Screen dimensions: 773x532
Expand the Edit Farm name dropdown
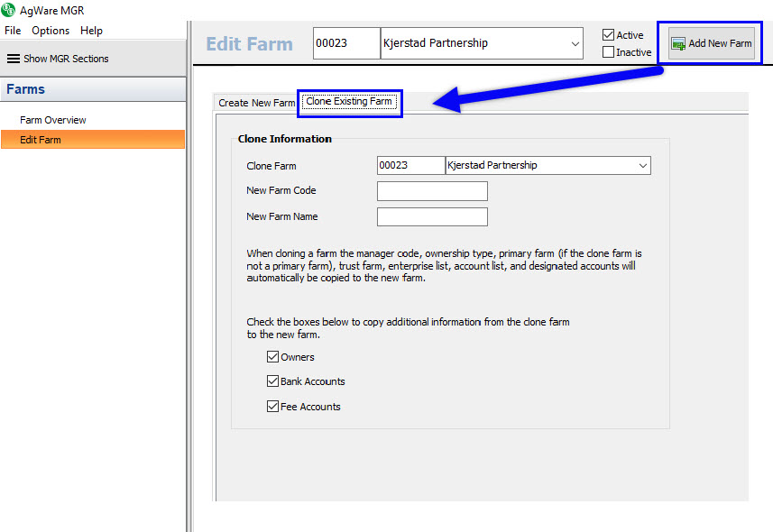click(x=575, y=43)
